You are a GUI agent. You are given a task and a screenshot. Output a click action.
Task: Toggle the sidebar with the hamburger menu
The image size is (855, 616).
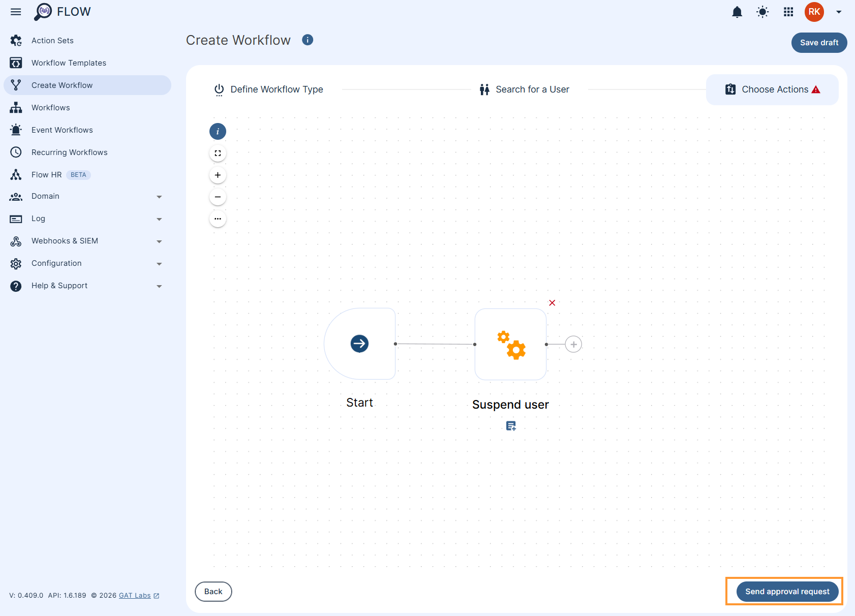[x=15, y=12]
